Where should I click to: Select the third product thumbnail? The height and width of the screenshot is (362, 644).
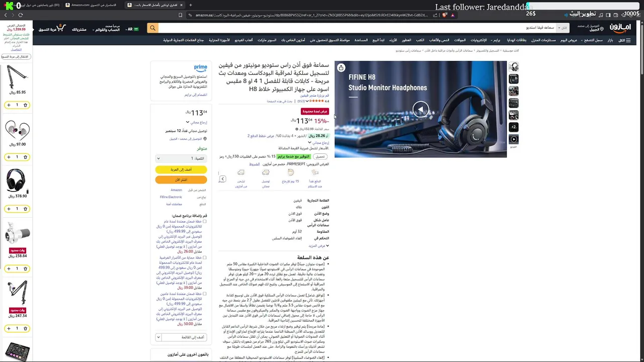pos(513,91)
